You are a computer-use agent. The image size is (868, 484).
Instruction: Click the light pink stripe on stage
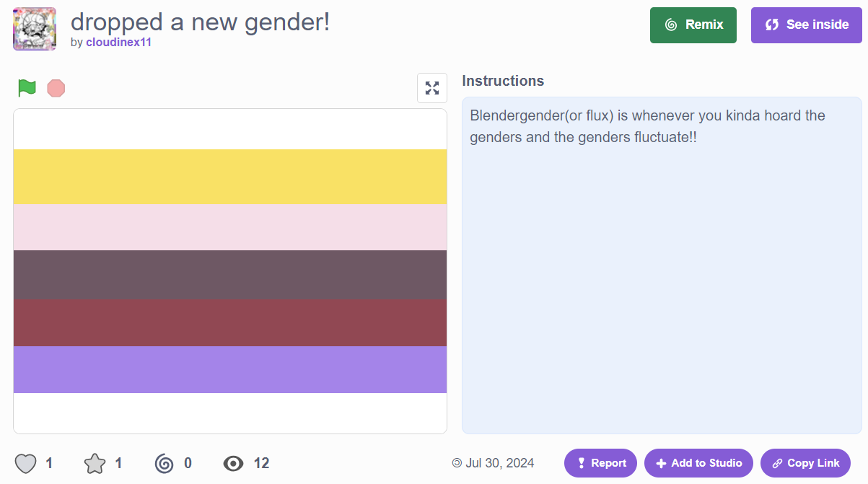[230, 227]
